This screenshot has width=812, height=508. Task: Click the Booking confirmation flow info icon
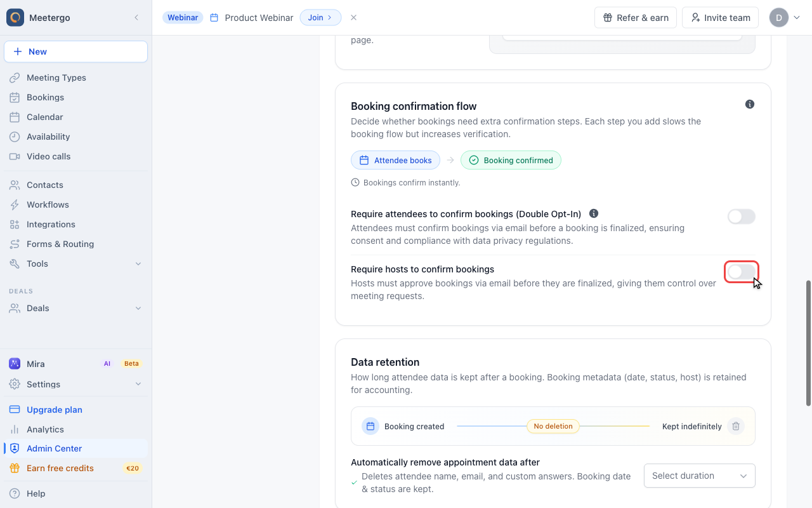point(750,104)
